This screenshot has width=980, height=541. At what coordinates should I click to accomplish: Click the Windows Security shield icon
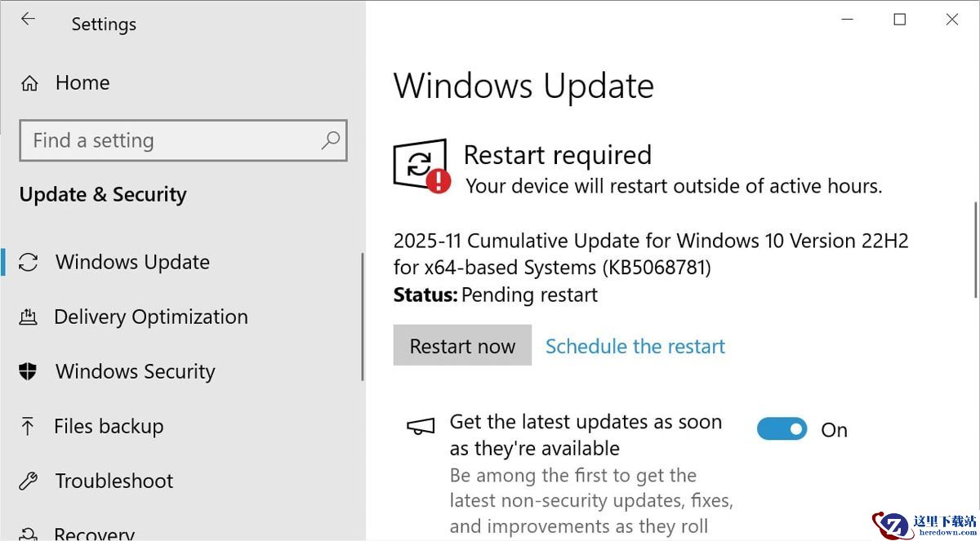coord(29,371)
